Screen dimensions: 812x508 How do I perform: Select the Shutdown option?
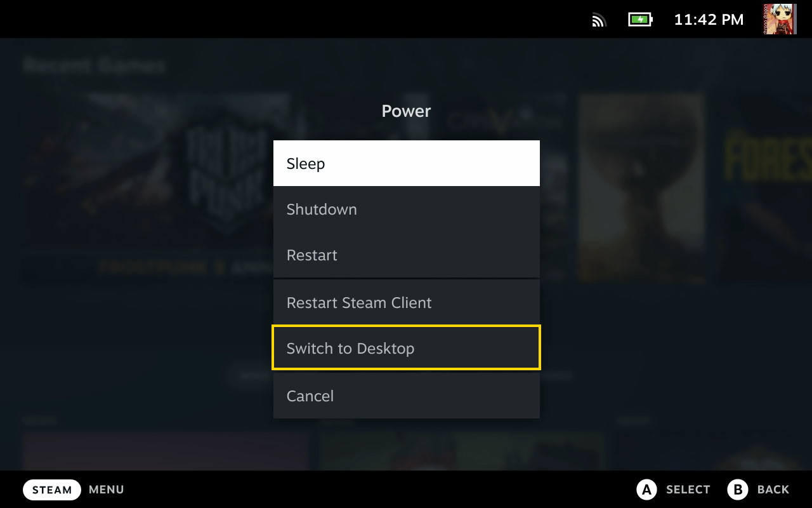(x=407, y=209)
